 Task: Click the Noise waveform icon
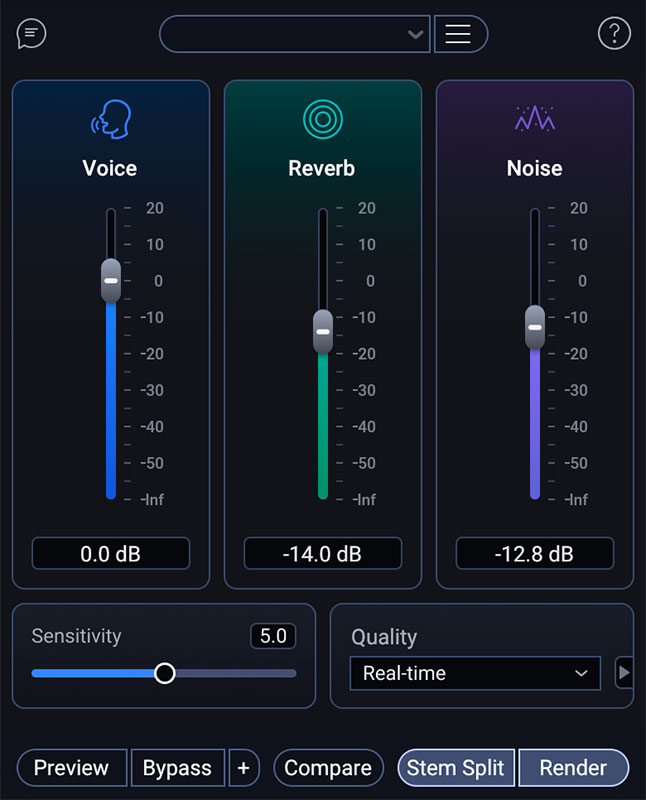(x=535, y=119)
